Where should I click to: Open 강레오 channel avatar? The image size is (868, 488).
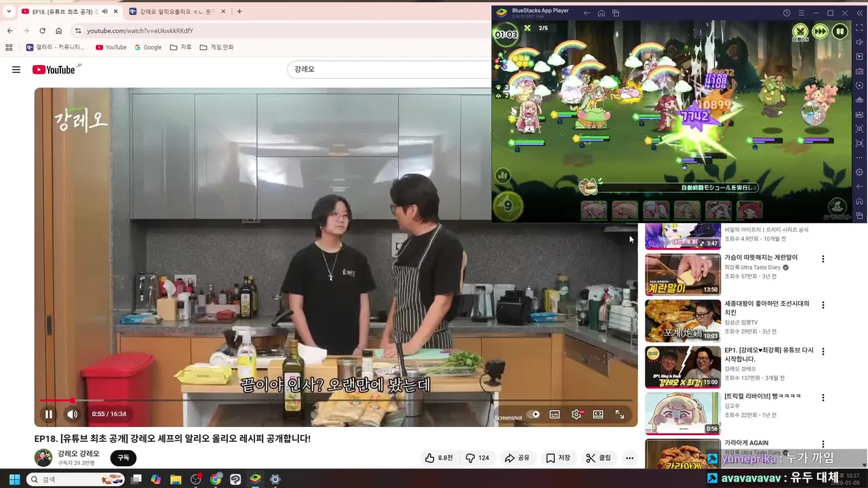pos(43,457)
